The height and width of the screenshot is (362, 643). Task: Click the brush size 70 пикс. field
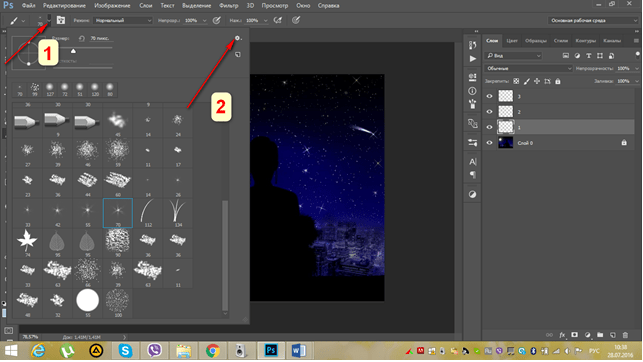[x=100, y=38]
